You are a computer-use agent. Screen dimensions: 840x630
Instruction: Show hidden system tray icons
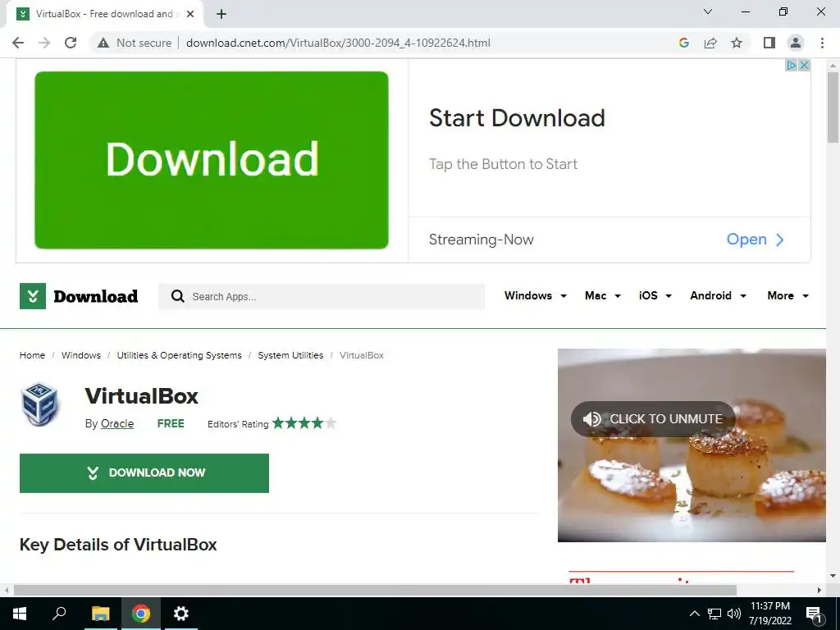pyautogui.click(x=694, y=614)
